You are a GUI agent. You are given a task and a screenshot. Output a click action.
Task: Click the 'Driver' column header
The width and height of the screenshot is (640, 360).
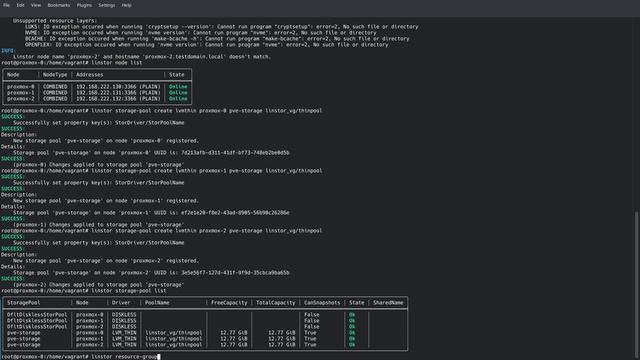pos(121,302)
